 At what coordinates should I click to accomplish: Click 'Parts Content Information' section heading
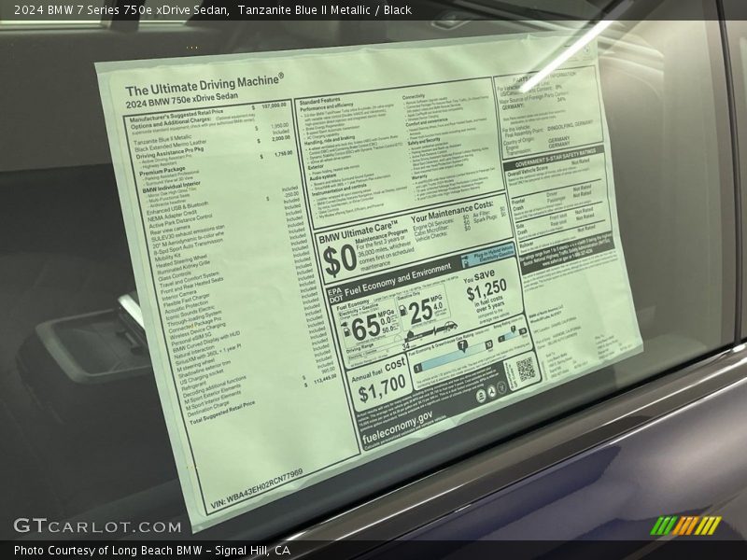click(x=544, y=77)
